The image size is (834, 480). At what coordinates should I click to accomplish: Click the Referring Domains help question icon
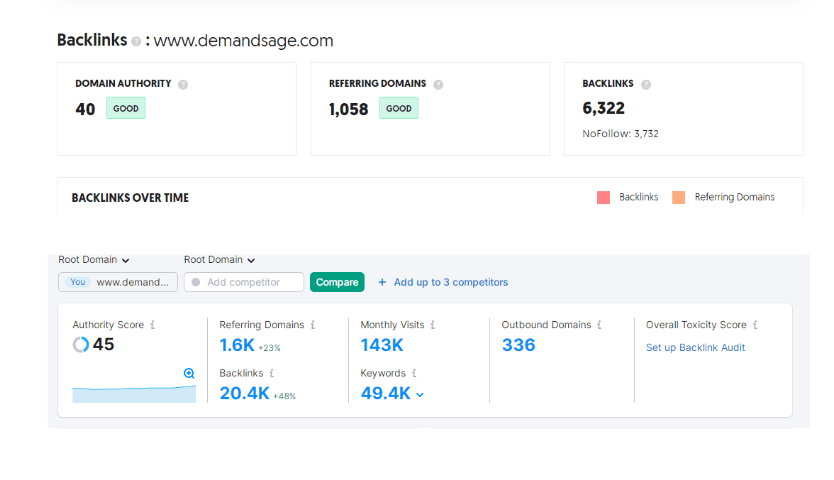tap(438, 85)
